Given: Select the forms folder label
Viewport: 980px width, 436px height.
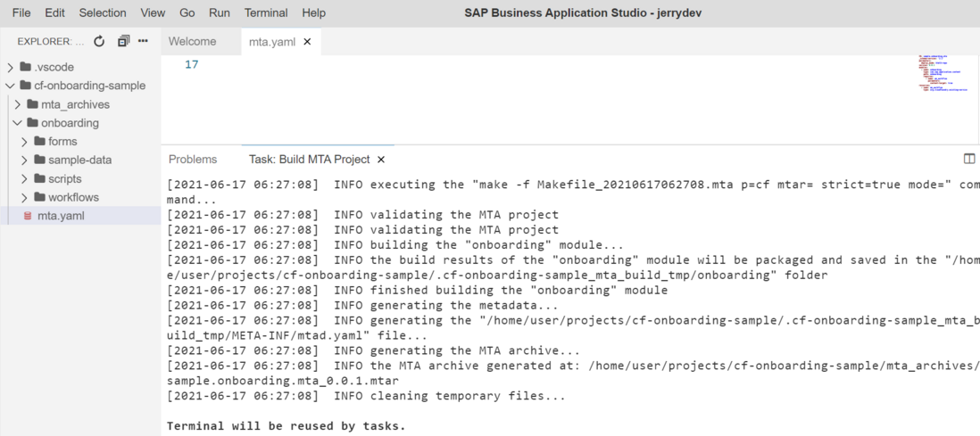Looking at the screenshot, I should coord(63,142).
